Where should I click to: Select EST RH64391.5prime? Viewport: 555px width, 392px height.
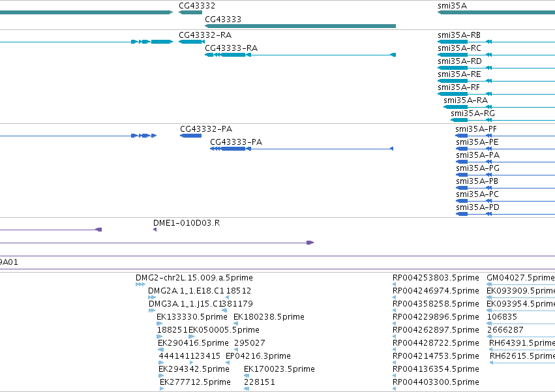522,343
